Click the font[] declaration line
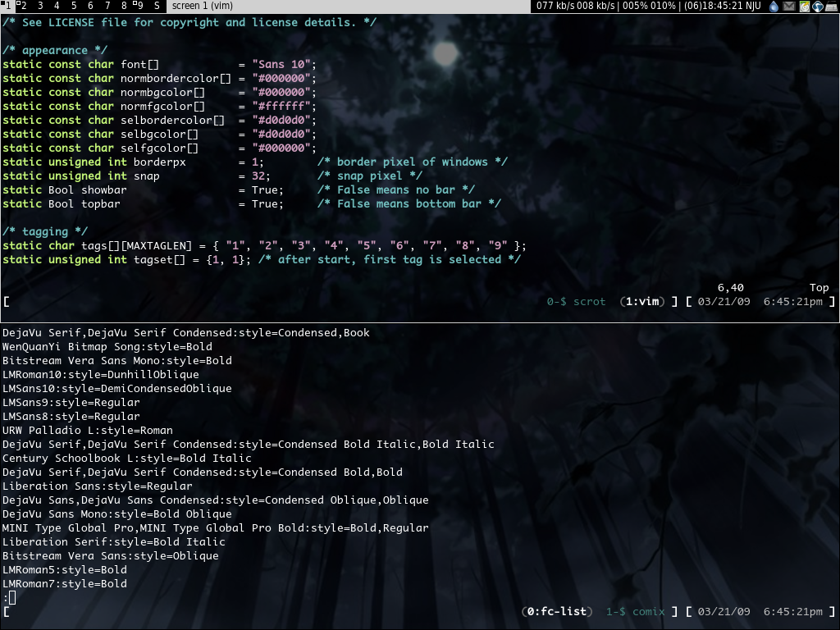This screenshot has width=840, height=630. [x=159, y=64]
